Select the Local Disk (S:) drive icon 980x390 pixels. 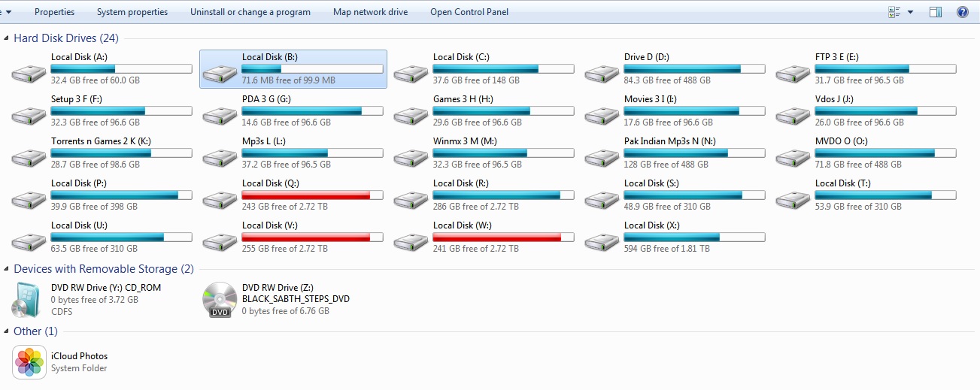click(602, 200)
